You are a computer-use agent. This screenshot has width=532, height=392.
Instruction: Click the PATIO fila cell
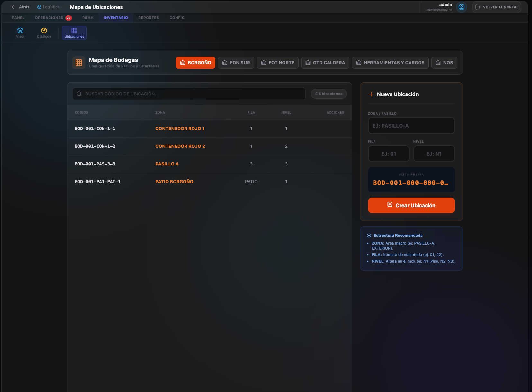(251, 182)
